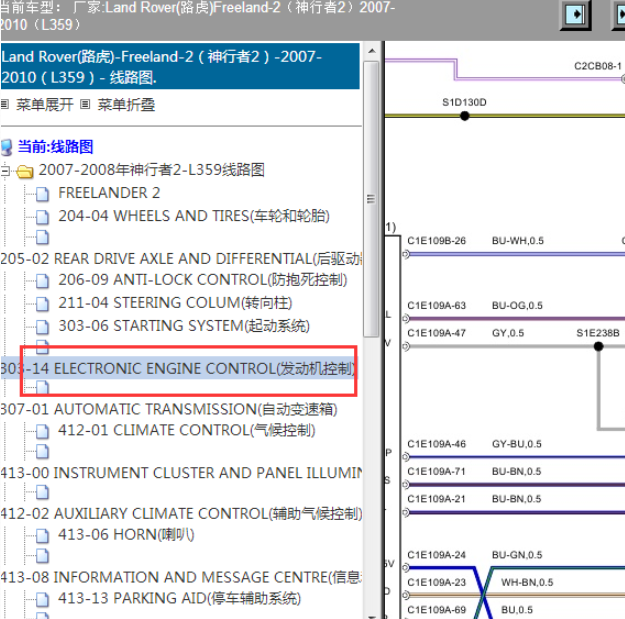Open 307-01 AUTOMATIC TRANSMISSION entry
The image size is (625, 619).
click(169, 409)
